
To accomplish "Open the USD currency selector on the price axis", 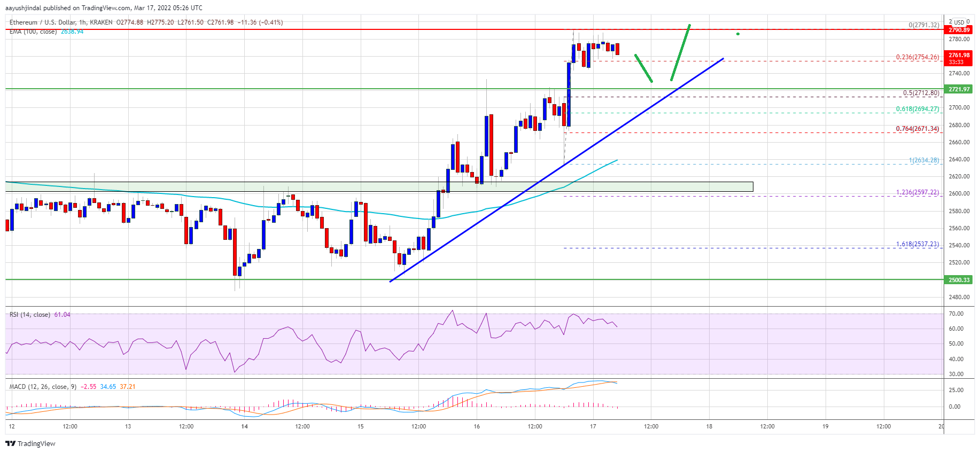I will [959, 22].
